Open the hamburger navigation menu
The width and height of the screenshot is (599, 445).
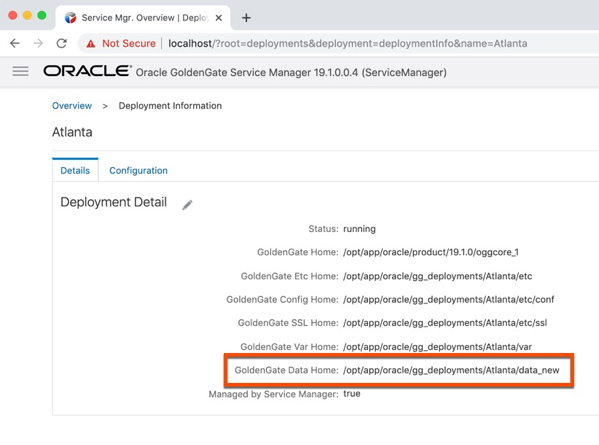tap(20, 71)
